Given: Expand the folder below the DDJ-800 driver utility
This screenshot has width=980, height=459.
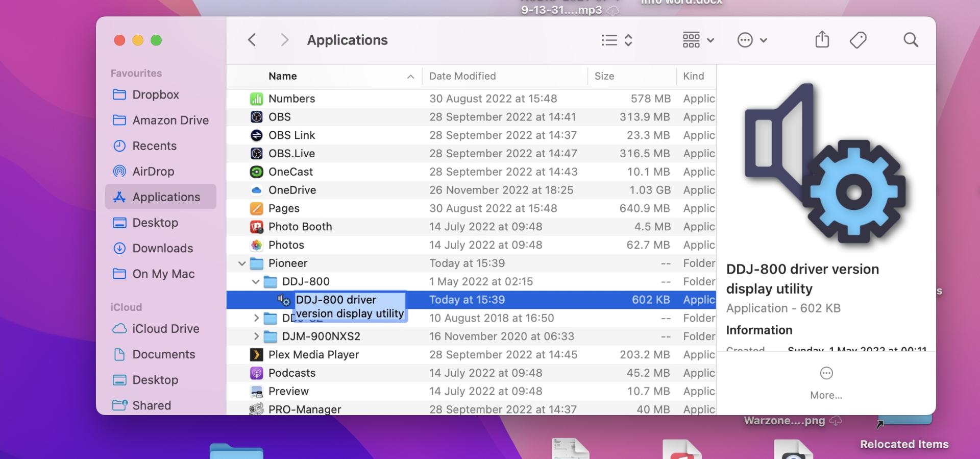Looking at the screenshot, I should 256,318.
